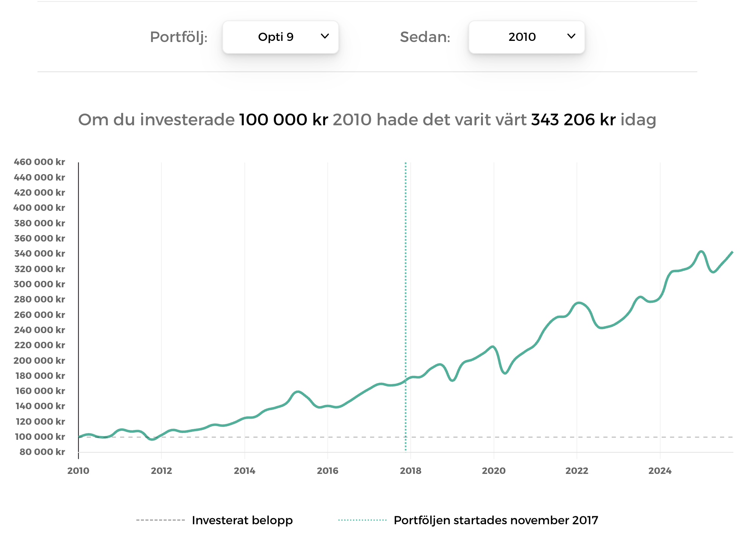Click the 200 000 kr y-axis label
Viewport: 756px width, 539px height.
[x=39, y=361]
